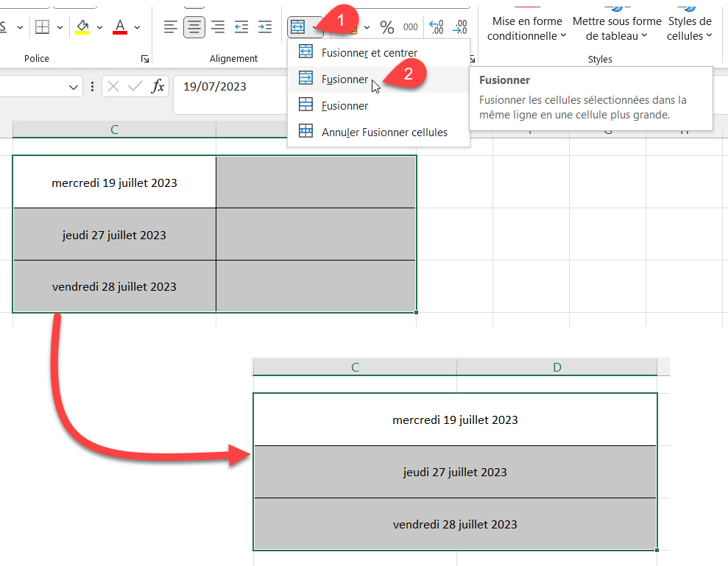
Task: Toggle center horizontal alignment
Action: pyautogui.click(x=194, y=27)
